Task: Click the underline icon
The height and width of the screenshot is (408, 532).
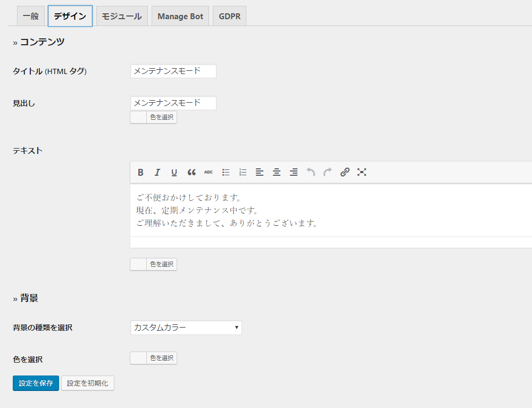Action: [174, 172]
